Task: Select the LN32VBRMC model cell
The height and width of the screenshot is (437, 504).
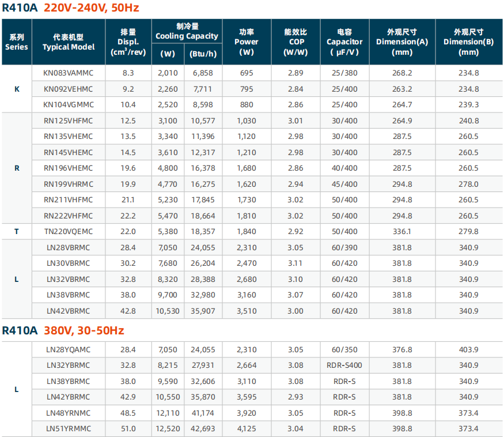Action: click(68, 279)
